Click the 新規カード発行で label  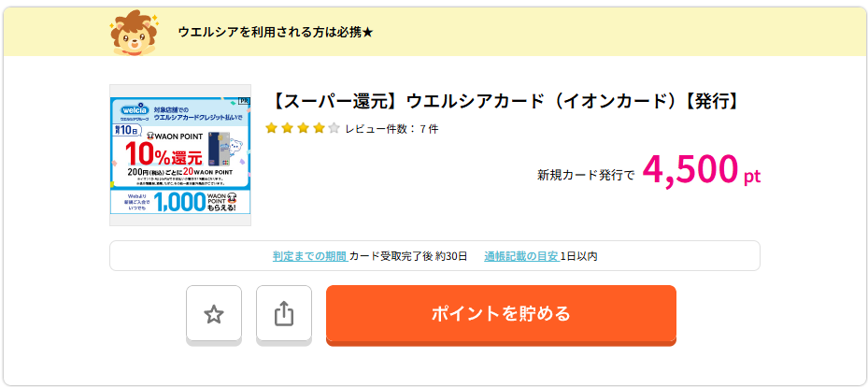pos(586,176)
